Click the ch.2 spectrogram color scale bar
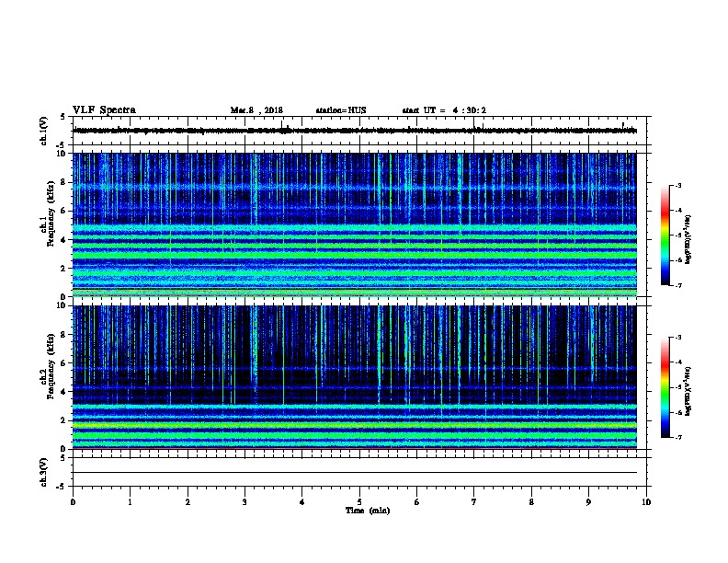Screen dimensions: 728x563 click(x=665, y=387)
